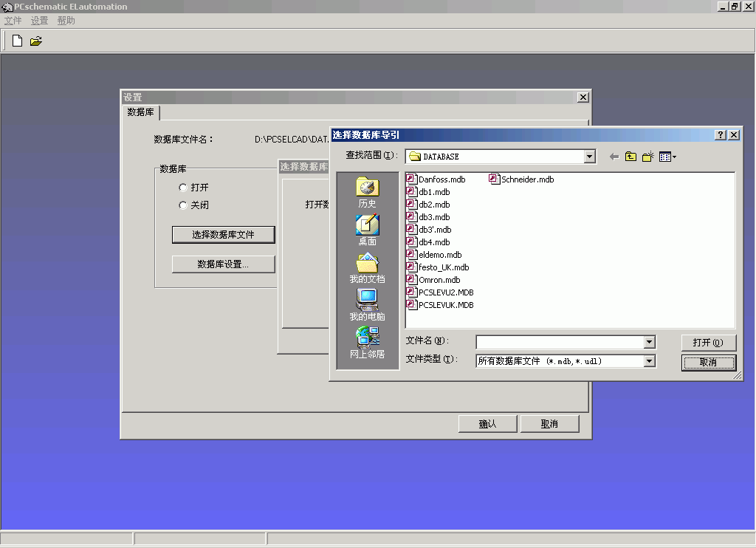
Task: Select the 关闭 radio button
Action: coord(183,205)
